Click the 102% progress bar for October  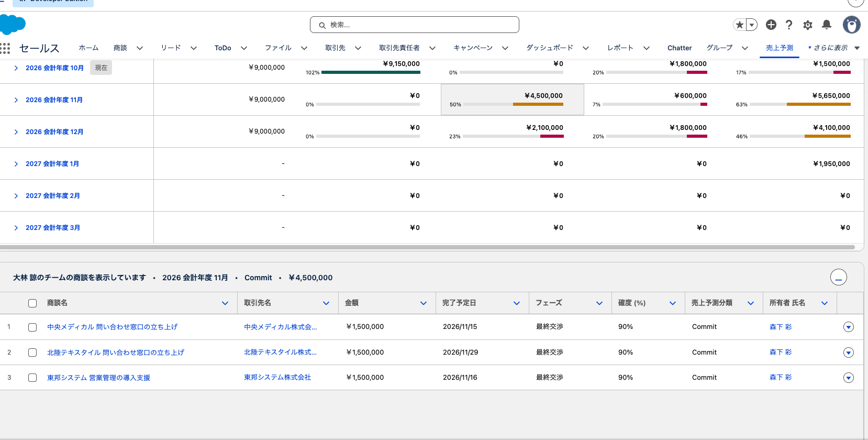tap(371, 72)
